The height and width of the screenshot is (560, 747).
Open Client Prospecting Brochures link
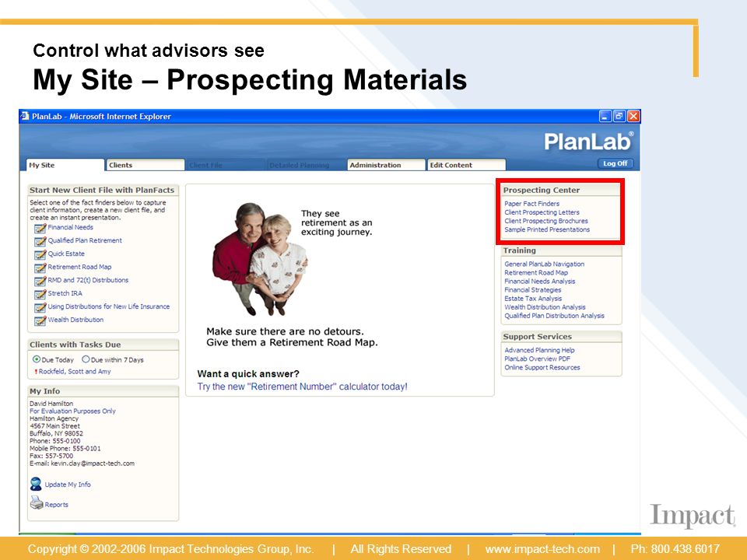point(546,221)
